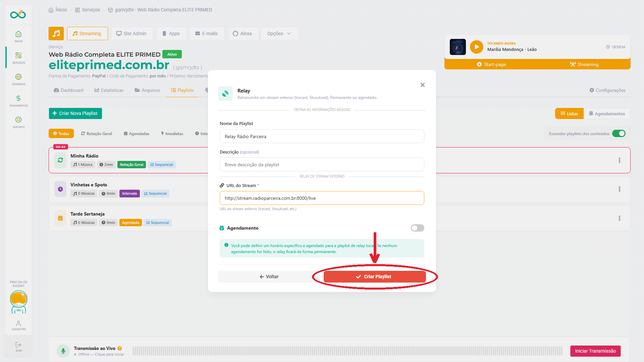Open Configurações on the right
The width and height of the screenshot is (644, 362).
coord(607,90)
